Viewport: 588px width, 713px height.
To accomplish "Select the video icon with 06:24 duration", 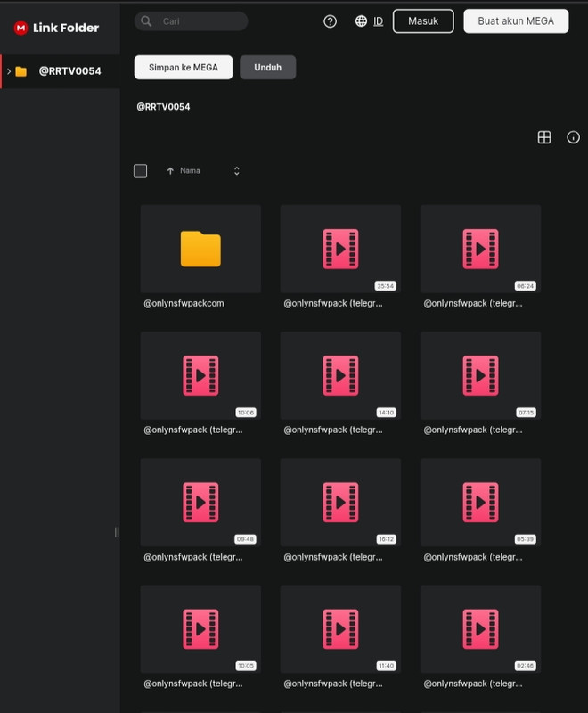I will [x=480, y=249].
